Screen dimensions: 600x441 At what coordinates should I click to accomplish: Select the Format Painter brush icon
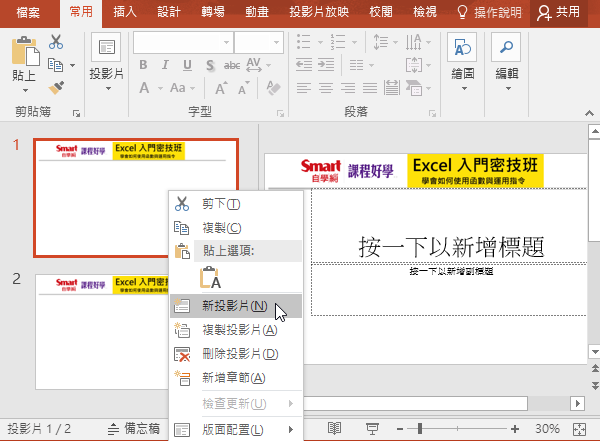coord(56,88)
